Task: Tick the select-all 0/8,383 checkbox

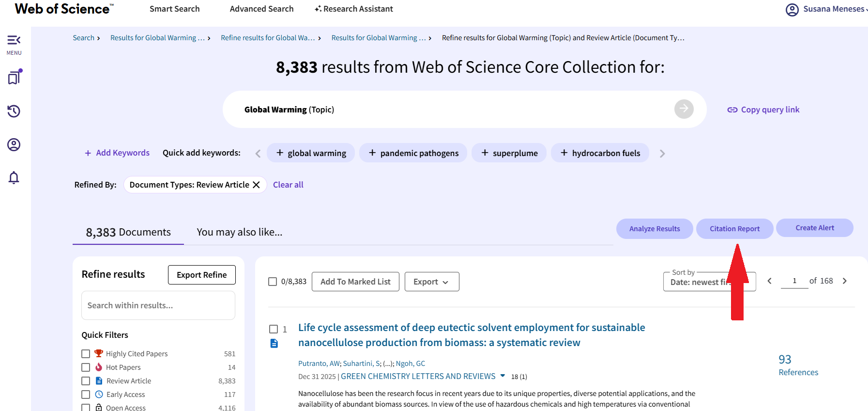Action: (273, 282)
